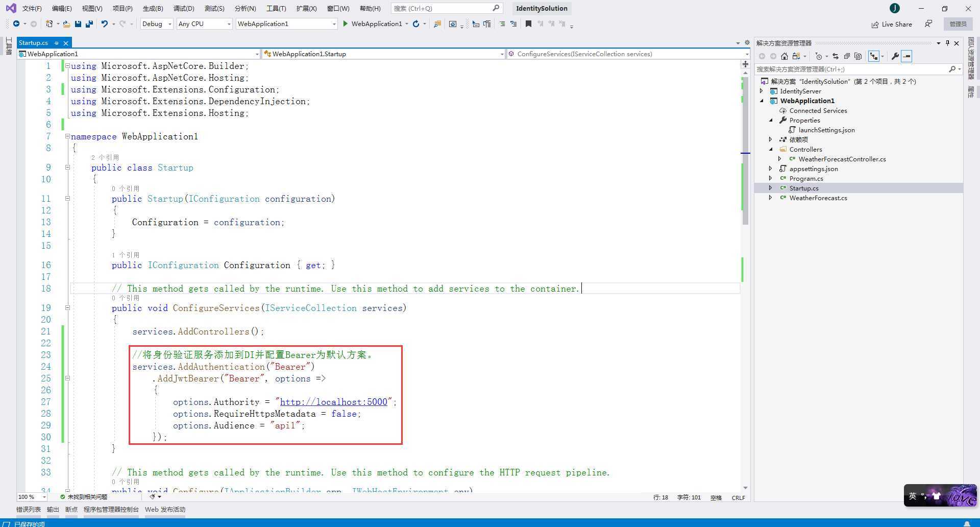Click the Find in Files icon

(x=437, y=24)
